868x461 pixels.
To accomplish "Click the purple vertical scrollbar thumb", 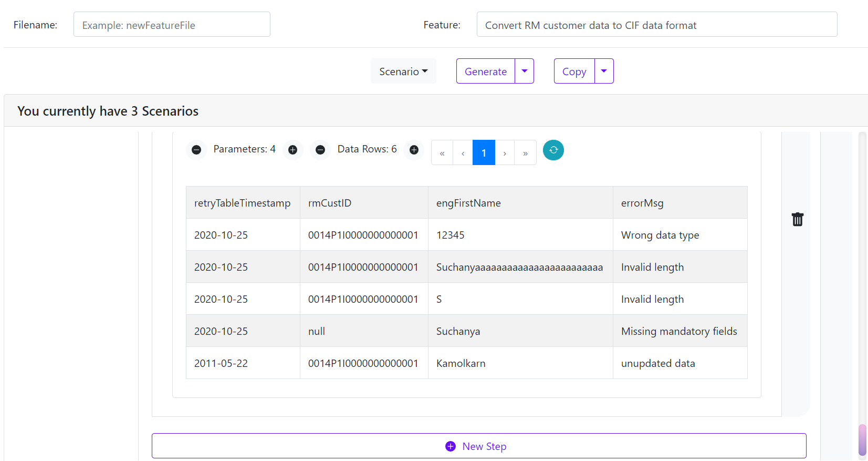I will [x=862, y=439].
